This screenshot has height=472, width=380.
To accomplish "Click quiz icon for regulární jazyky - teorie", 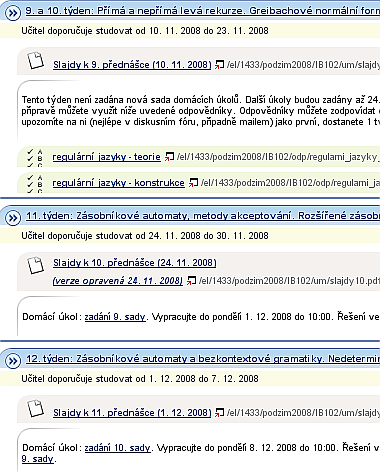I will (x=35, y=157).
